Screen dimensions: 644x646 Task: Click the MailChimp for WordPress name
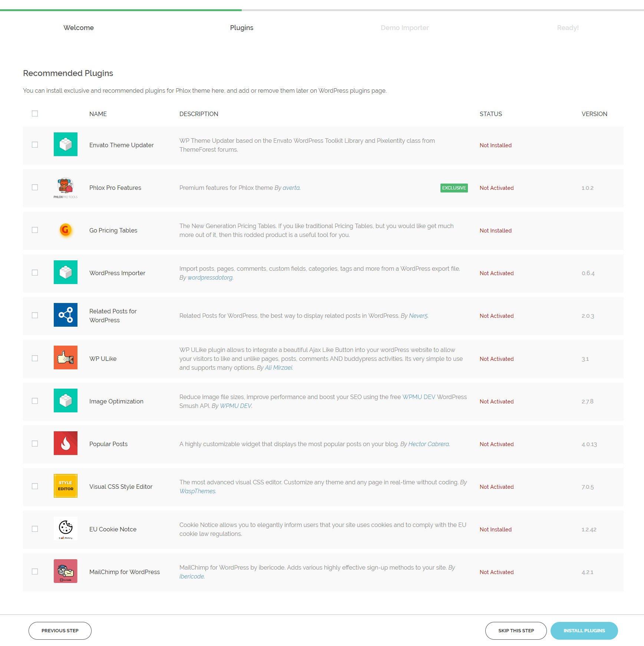[x=125, y=572]
